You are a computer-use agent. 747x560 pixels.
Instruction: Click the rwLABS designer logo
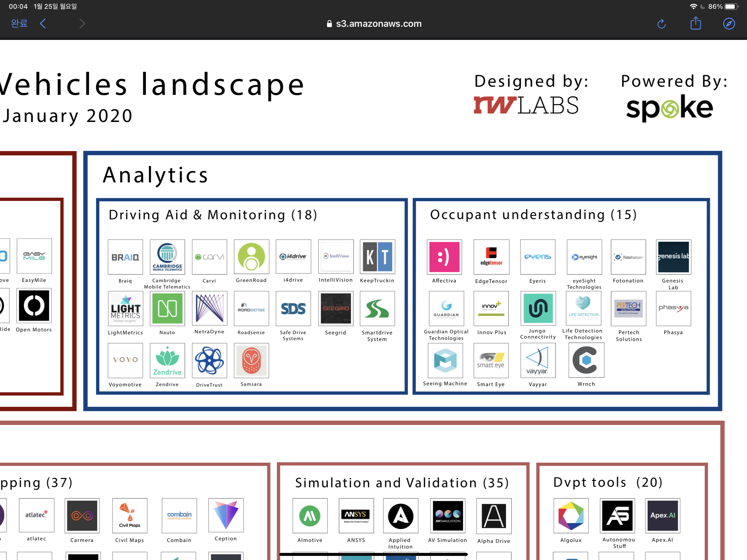coord(526,105)
